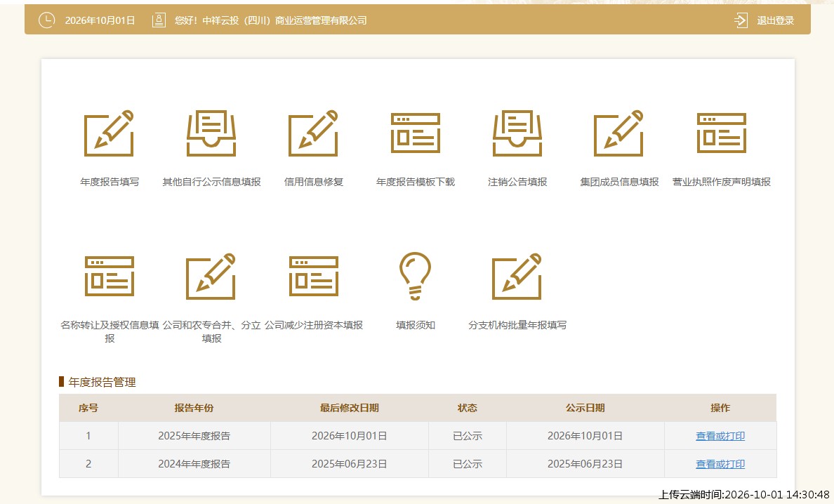
Task: Click the 填报须知 lightbulb icon
Action: click(x=416, y=276)
